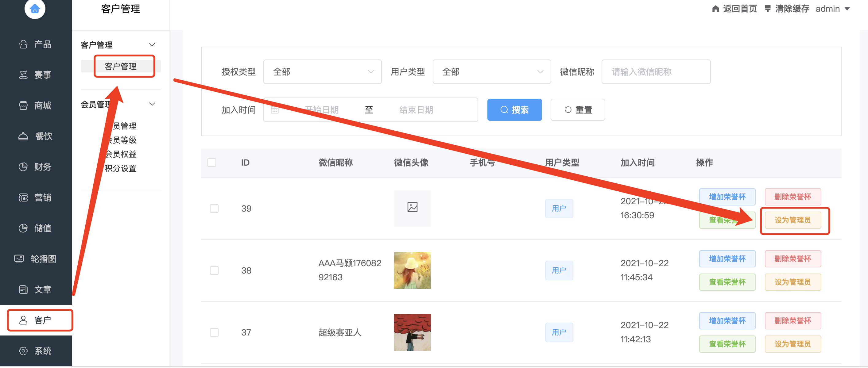Open the 积分设置 submenu item
This screenshot has height=368, width=868.
[x=121, y=168]
